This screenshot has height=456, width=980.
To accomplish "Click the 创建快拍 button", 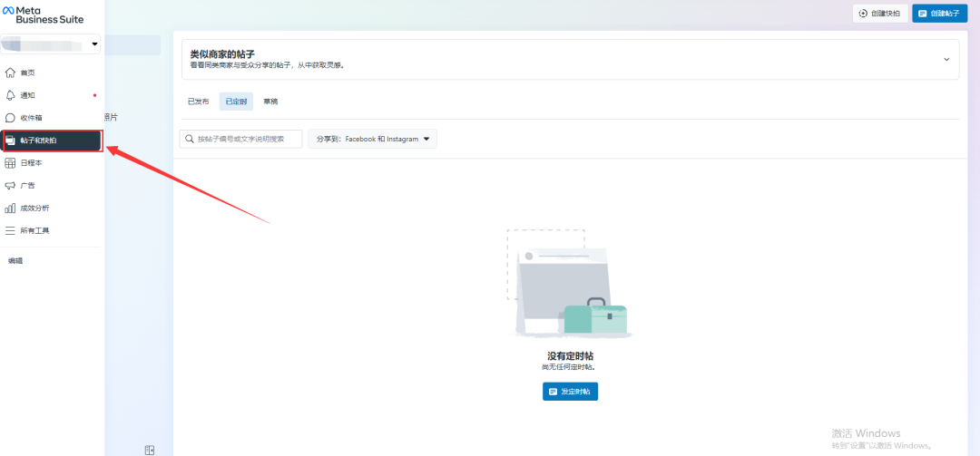I will pyautogui.click(x=880, y=13).
